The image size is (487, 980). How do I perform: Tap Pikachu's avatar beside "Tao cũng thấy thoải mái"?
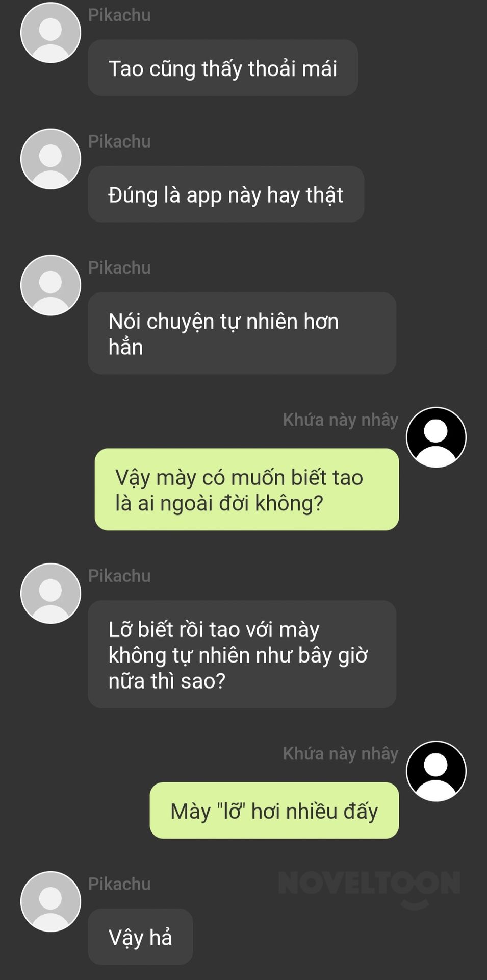[x=50, y=33]
